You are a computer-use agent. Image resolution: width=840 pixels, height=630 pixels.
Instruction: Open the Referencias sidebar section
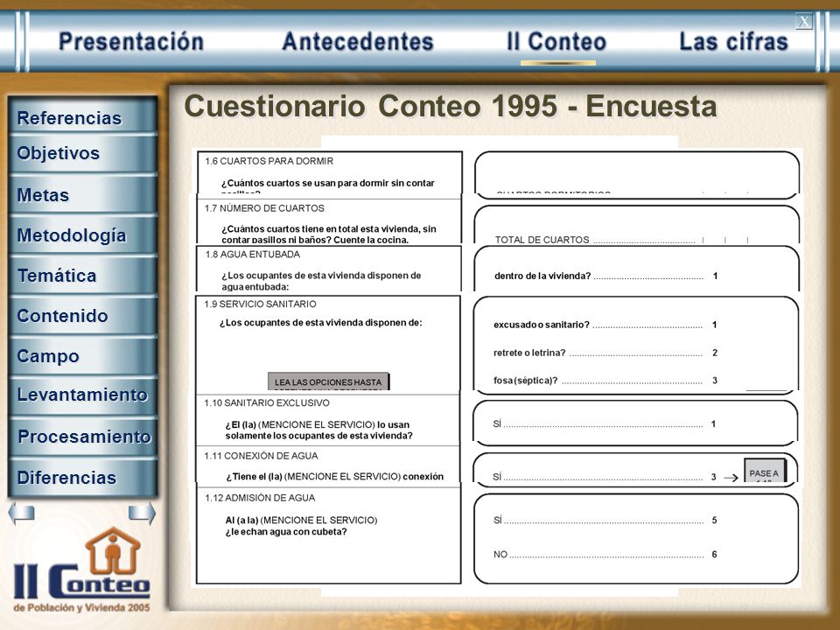(83, 117)
